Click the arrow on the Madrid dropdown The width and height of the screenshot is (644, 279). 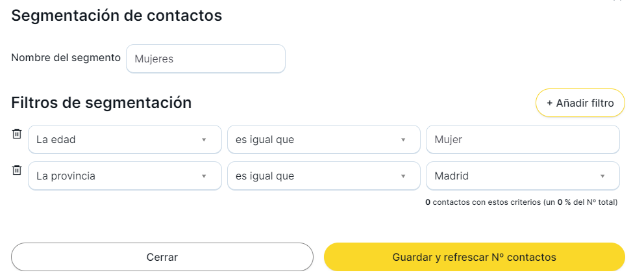[x=602, y=176]
